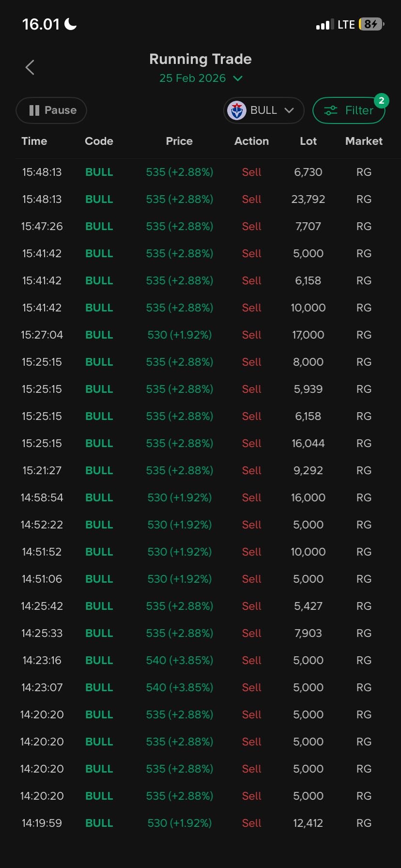Tap the battery status icon
Image resolution: width=401 pixels, height=868 pixels.
(x=371, y=24)
